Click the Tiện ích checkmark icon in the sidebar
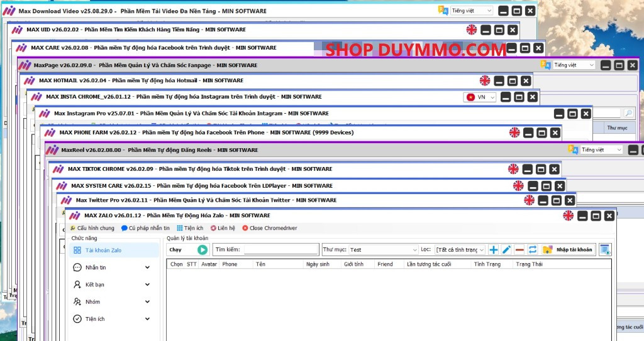Screen dimensions: 644x341 pyautogui.click(x=77, y=319)
